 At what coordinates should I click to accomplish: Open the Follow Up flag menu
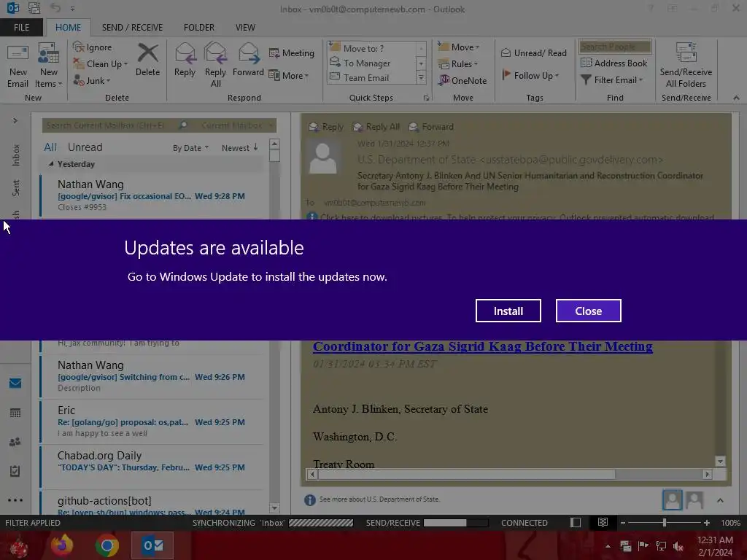coord(530,75)
